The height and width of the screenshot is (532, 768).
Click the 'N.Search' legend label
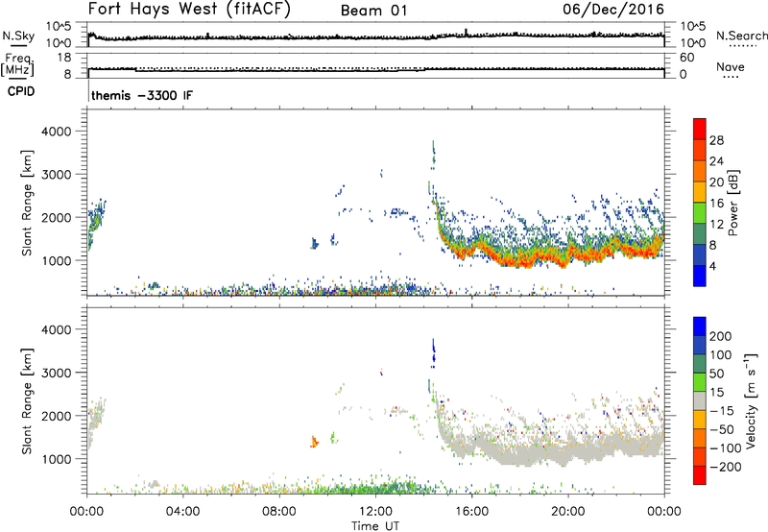(x=741, y=36)
